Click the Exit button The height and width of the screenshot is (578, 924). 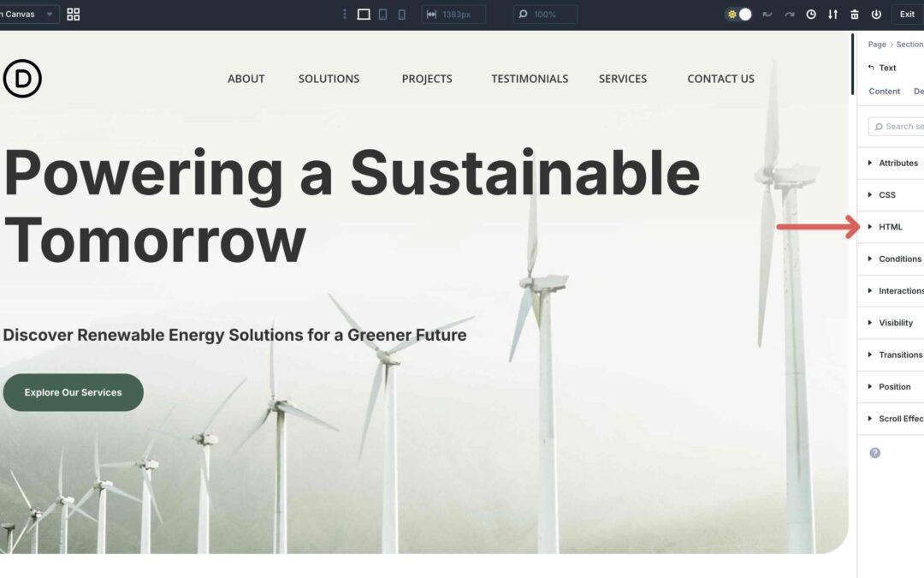[x=907, y=14]
